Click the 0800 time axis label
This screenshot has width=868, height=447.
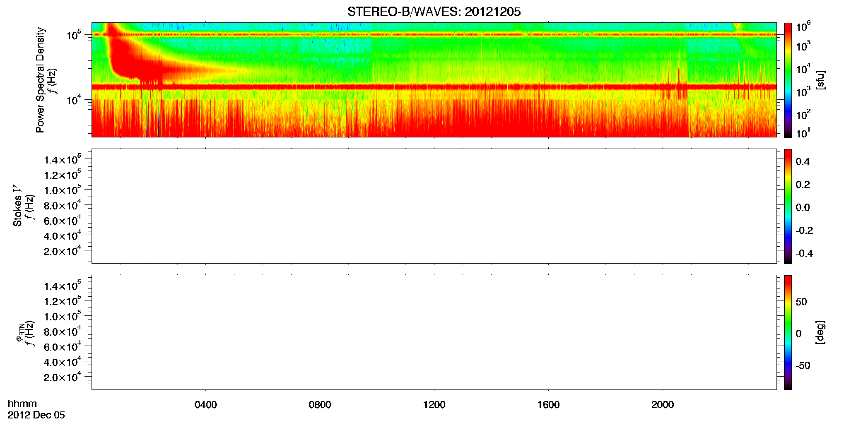tap(320, 405)
